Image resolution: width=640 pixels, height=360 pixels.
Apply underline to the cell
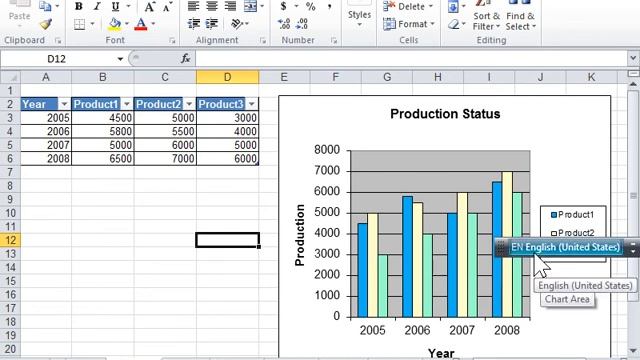pos(116,6)
